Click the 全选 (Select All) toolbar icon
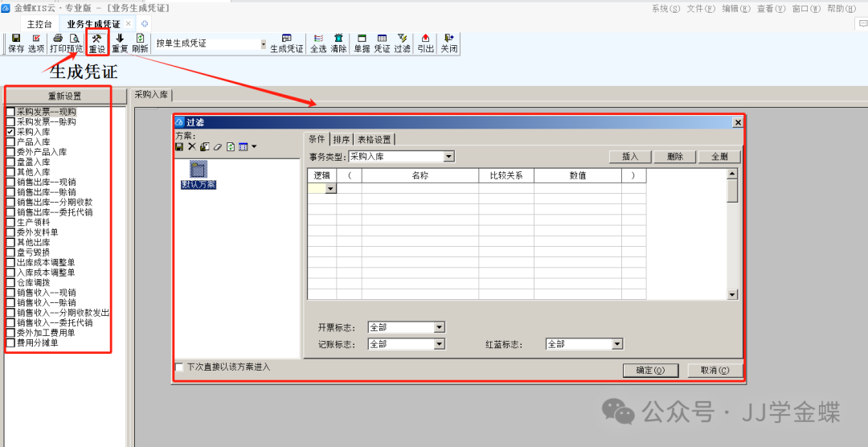Image resolution: width=868 pixels, height=447 pixels. (x=318, y=43)
